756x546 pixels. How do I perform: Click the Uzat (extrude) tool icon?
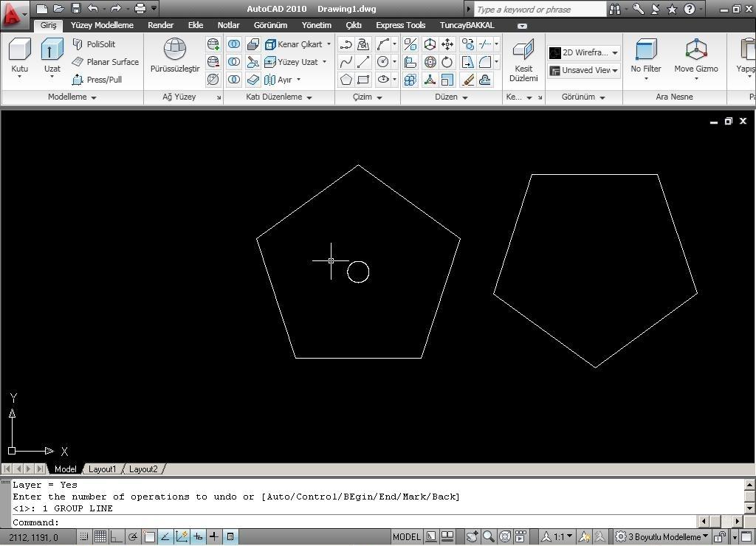(52, 50)
